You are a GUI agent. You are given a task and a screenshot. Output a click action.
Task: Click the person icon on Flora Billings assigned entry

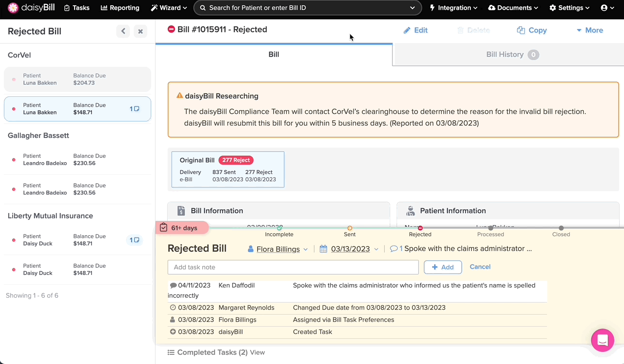click(172, 319)
